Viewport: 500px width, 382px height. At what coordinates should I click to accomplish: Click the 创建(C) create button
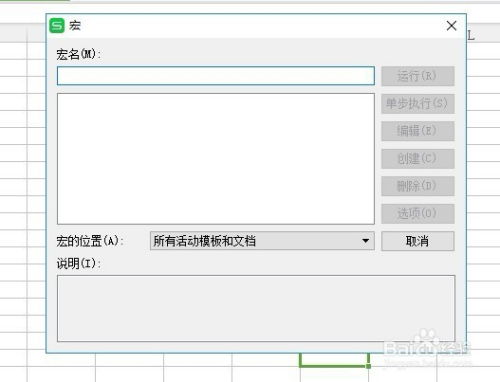tap(418, 159)
